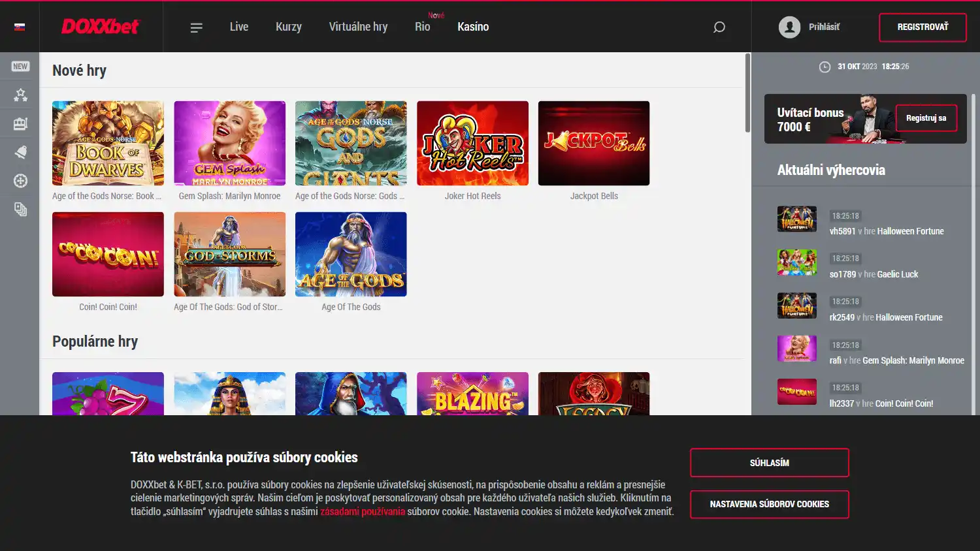
Task: Click Halloween Fortune in rk2549 row
Action: click(x=909, y=317)
